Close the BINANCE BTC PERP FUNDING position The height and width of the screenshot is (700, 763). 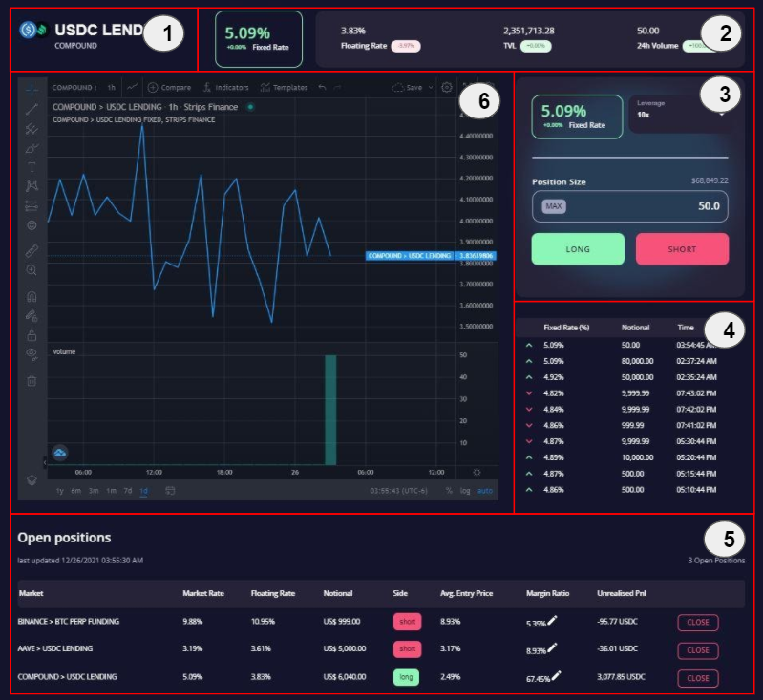point(697,622)
